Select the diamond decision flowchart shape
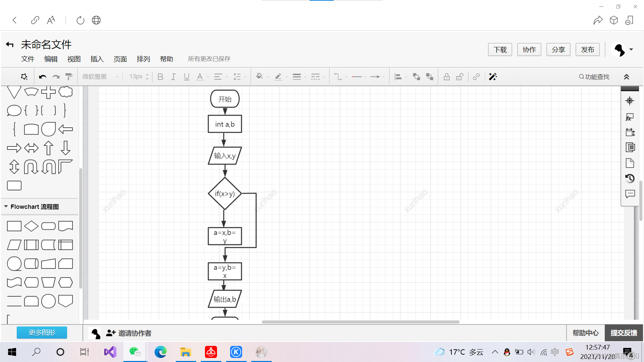Screen dimensions: 644x362 point(31,226)
